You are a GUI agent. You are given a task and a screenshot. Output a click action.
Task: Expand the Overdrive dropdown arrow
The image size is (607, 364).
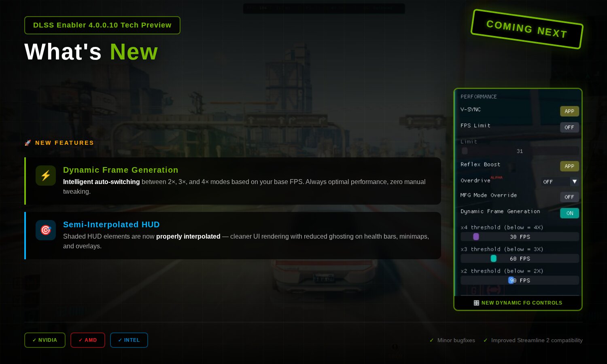(574, 182)
